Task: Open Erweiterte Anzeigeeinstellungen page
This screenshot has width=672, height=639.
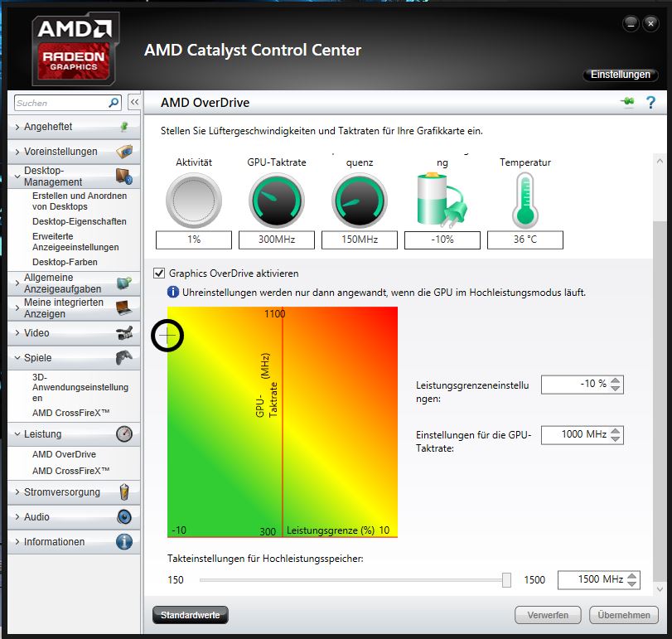Action: pos(75,242)
